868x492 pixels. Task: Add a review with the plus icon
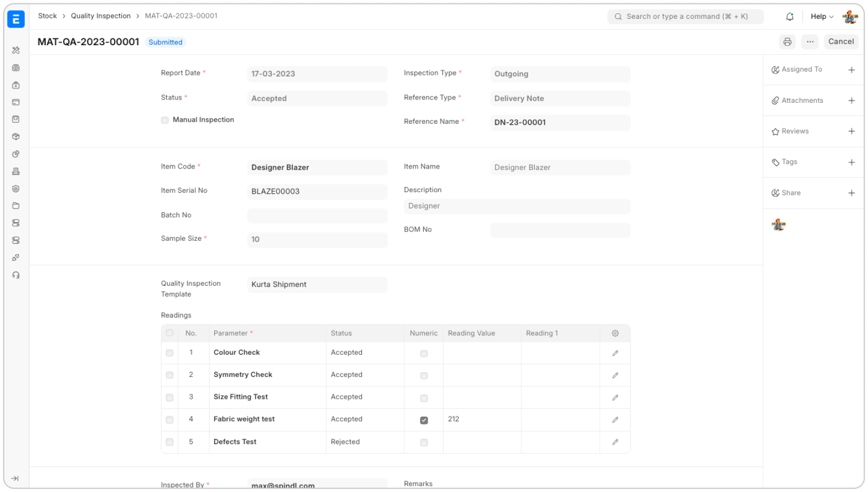851,131
